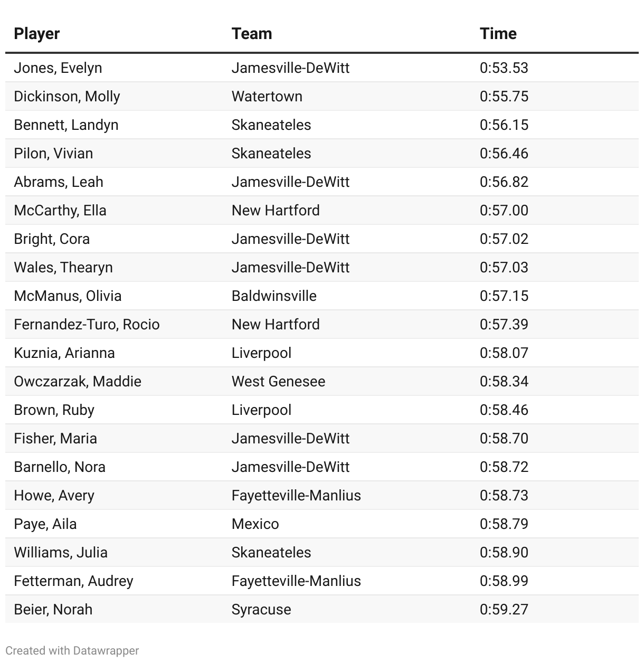Viewport: 644px width, 663px height.
Task: Click the 0:53.53 time value
Action: point(504,68)
